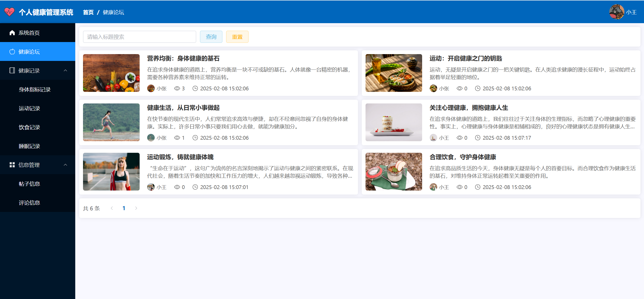Click eye view icon on 合理饮食 post
The image size is (644, 299).
click(x=460, y=187)
